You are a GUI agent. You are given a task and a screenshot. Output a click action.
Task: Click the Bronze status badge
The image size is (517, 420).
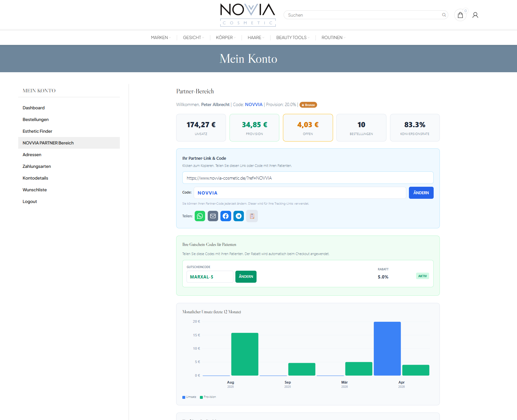[x=308, y=105]
